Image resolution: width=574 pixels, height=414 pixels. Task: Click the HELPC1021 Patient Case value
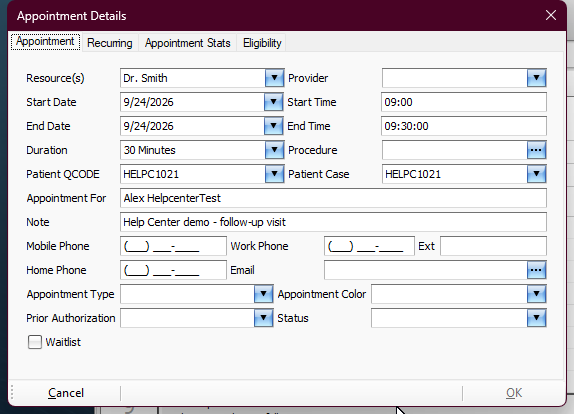point(413,174)
